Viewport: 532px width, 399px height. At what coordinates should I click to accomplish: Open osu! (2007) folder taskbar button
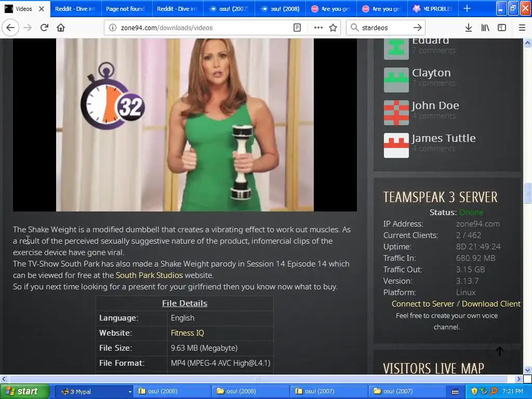point(406,392)
